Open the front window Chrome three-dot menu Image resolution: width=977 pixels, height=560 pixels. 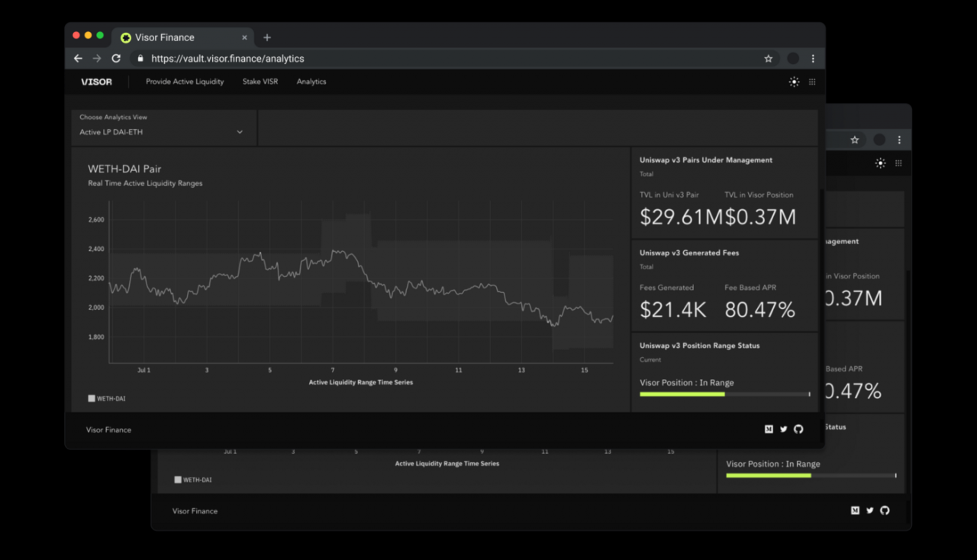[x=813, y=59]
